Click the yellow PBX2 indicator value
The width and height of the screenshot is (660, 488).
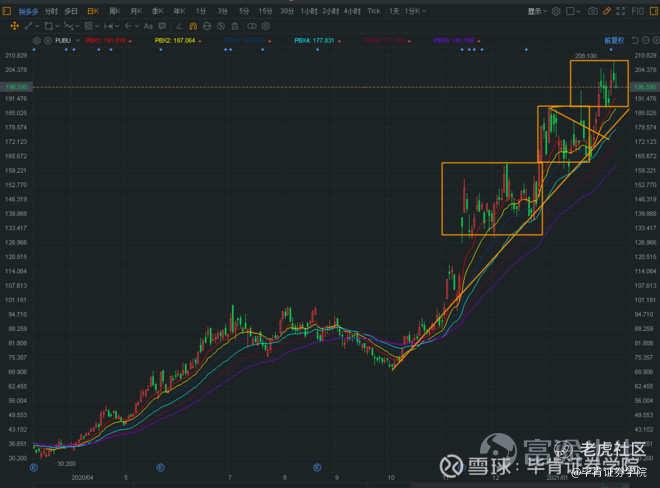(175, 41)
